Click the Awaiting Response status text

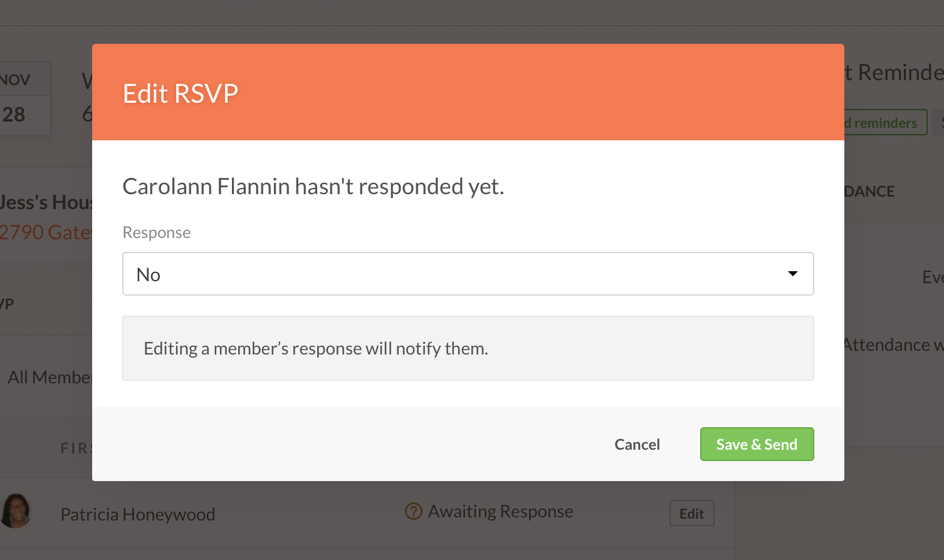click(500, 512)
